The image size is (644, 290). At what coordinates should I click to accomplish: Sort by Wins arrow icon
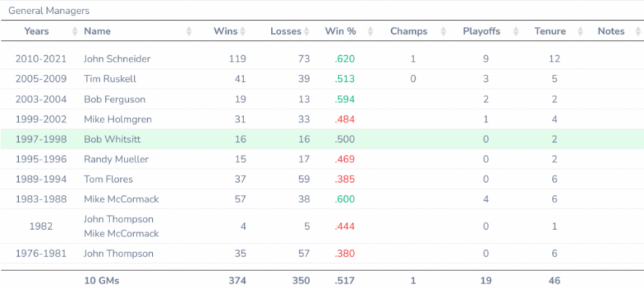point(243,31)
